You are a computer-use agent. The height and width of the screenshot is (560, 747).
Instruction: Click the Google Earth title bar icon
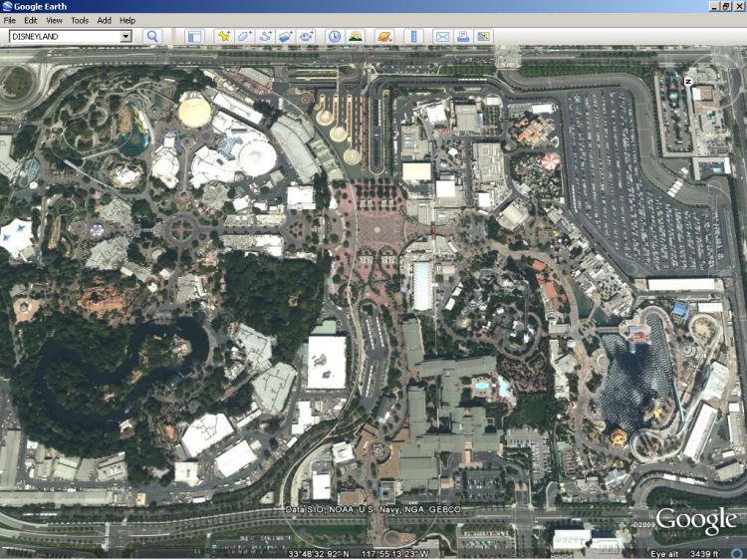[7, 6]
